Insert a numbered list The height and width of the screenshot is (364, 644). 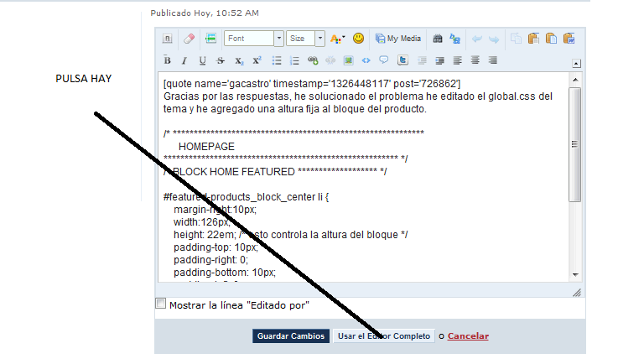pyautogui.click(x=294, y=60)
